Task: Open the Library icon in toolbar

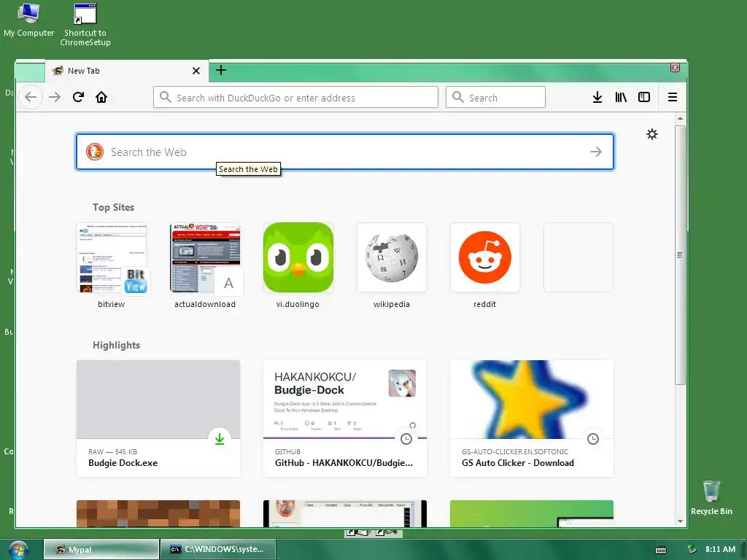Action: 621,97
